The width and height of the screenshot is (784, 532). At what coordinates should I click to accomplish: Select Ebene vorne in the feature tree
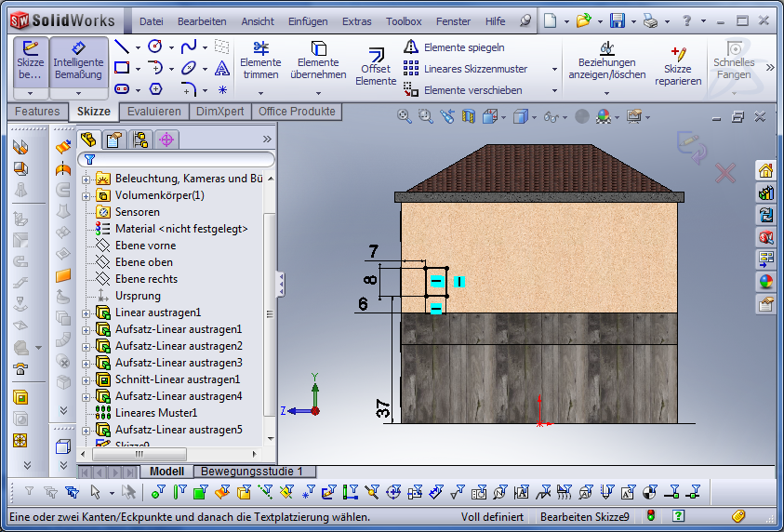click(x=145, y=246)
